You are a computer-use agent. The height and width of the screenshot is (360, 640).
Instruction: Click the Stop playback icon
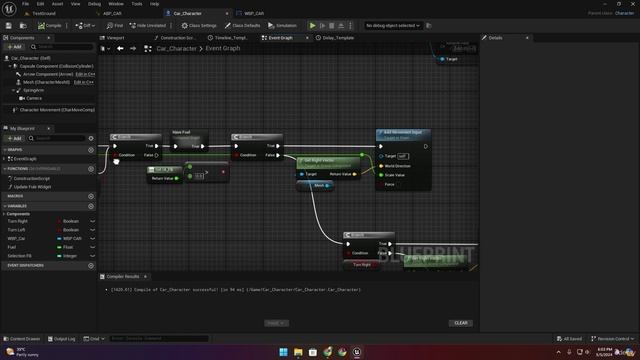(x=332, y=26)
